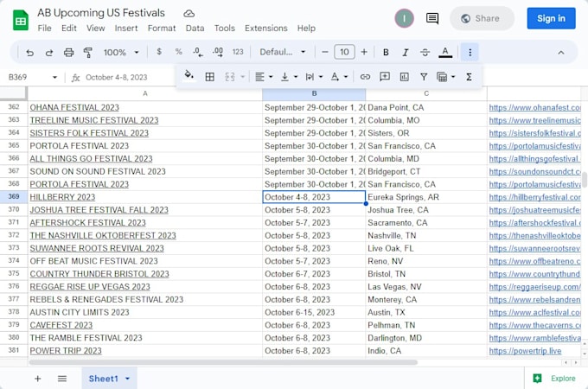
Task: Click the Sign in button
Action: (x=551, y=18)
